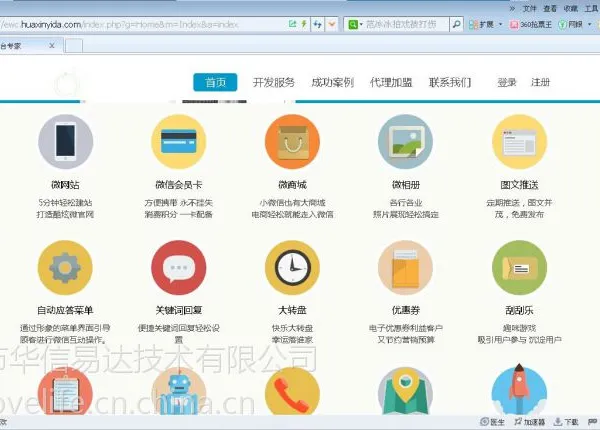Click the text 快乐大转盘
The height and width of the screenshot is (430, 600).
[x=292, y=328]
